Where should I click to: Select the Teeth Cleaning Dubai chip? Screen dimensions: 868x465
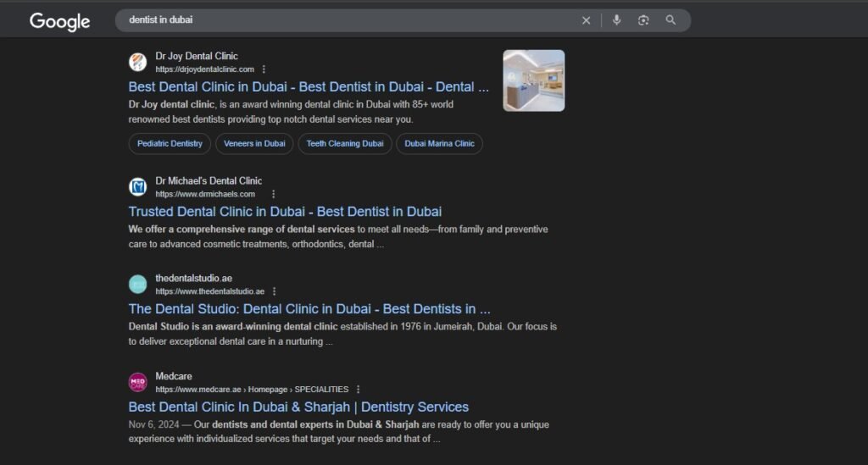(345, 144)
